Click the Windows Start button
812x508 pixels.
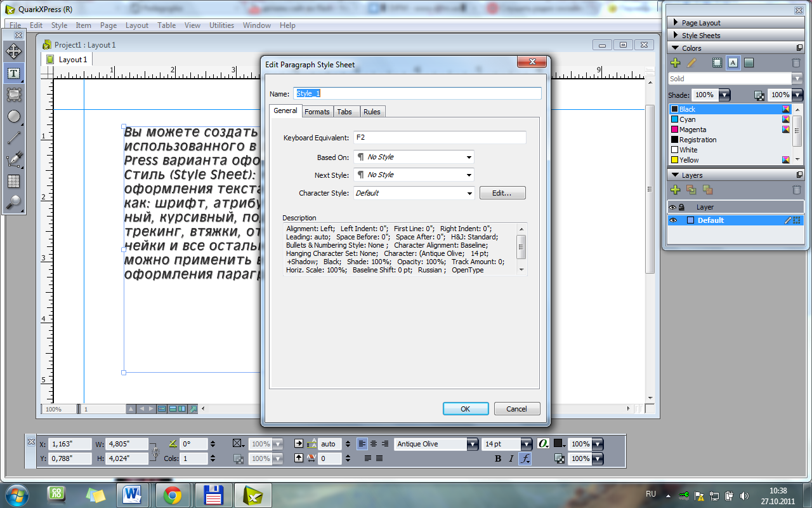[17, 495]
